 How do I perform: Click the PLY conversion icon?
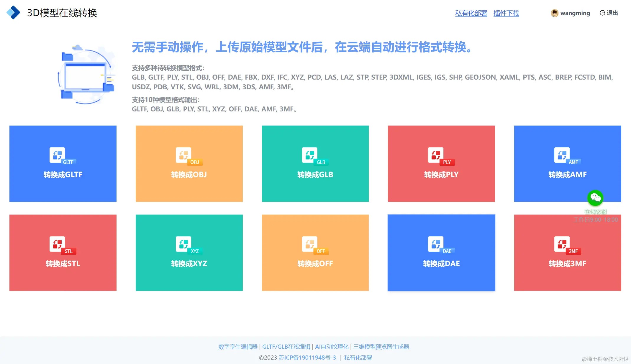tap(436, 155)
